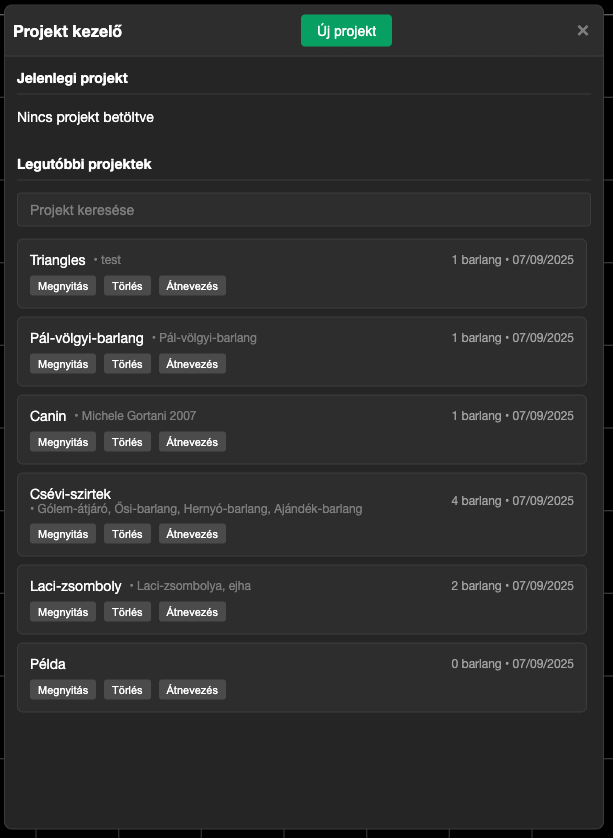Open the Pál-völgyi-barlang project
613x838 pixels.
(63, 364)
